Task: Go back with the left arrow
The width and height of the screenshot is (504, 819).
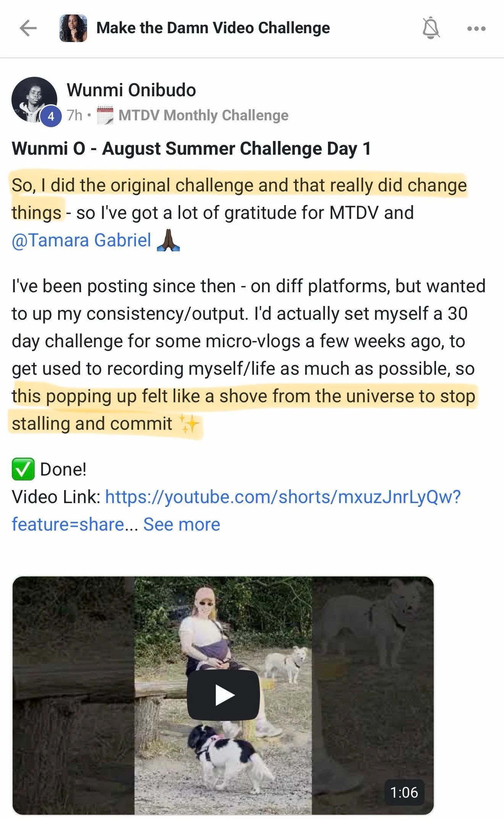Action: click(x=28, y=28)
